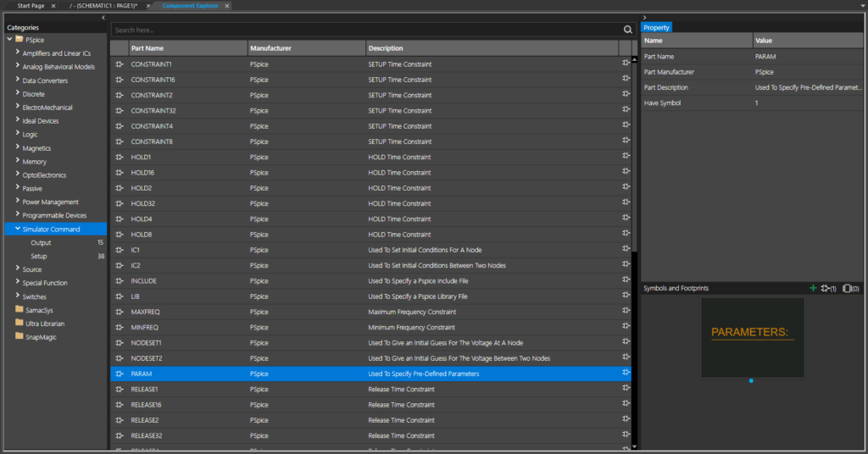
Task: Click part symbol icon left of HOLD16
Action: click(119, 173)
